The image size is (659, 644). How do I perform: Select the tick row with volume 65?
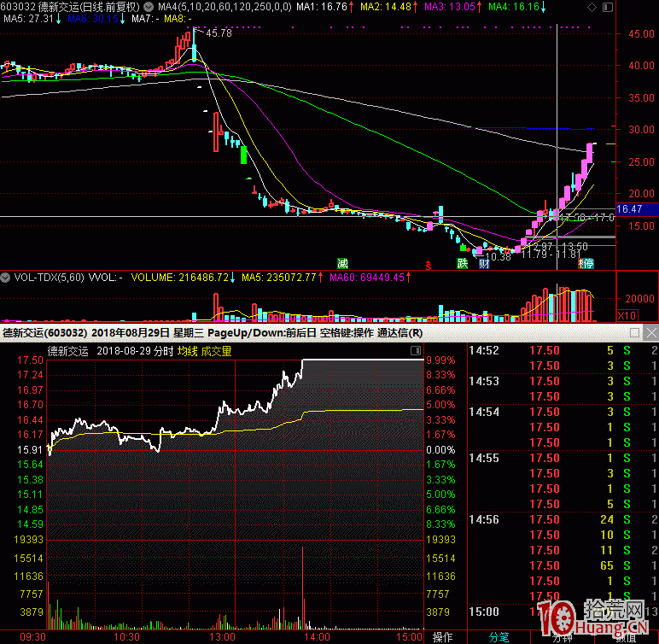pyautogui.click(x=563, y=565)
